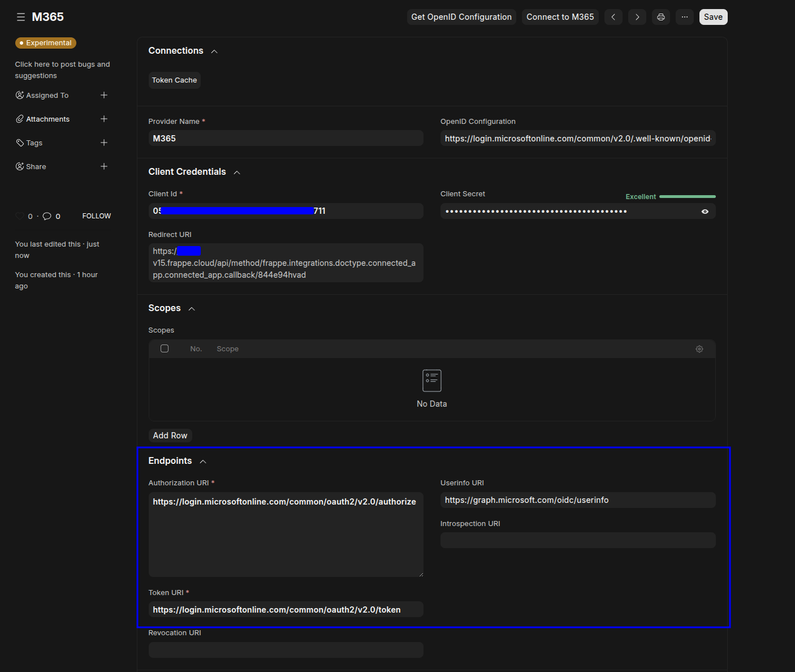Go to previous document using left arrow
795x672 pixels.
(613, 17)
